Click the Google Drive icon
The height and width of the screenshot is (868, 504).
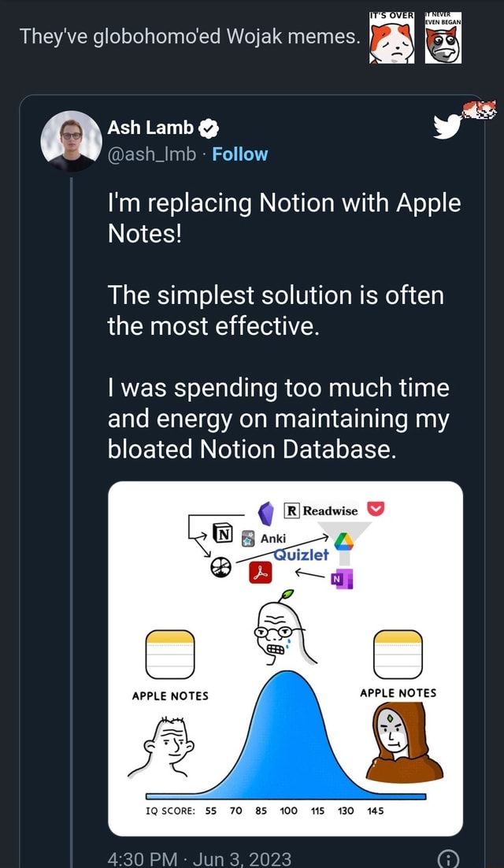click(x=344, y=540)
